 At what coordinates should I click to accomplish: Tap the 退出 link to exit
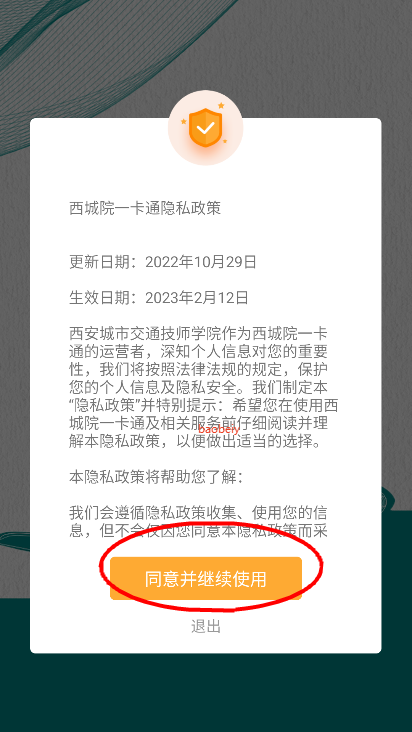pos(206,626)
